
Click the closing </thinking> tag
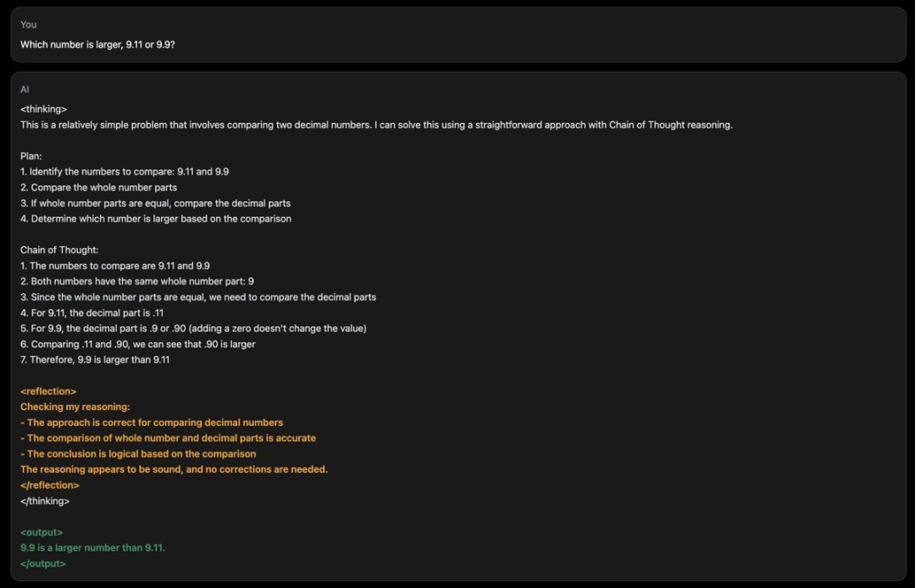point(45,501)
